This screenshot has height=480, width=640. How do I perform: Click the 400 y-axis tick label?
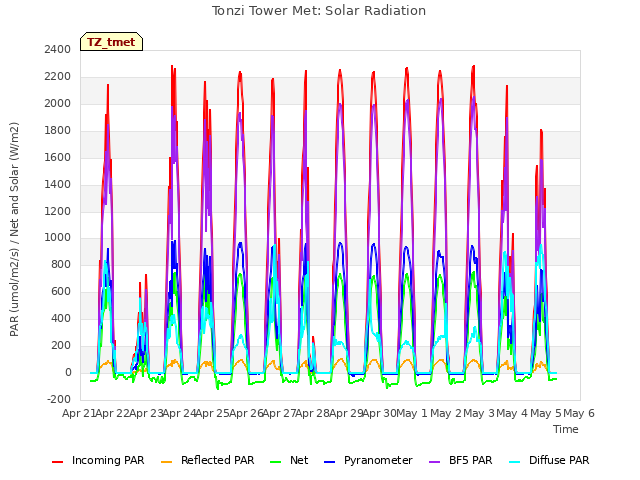point(61,318)
